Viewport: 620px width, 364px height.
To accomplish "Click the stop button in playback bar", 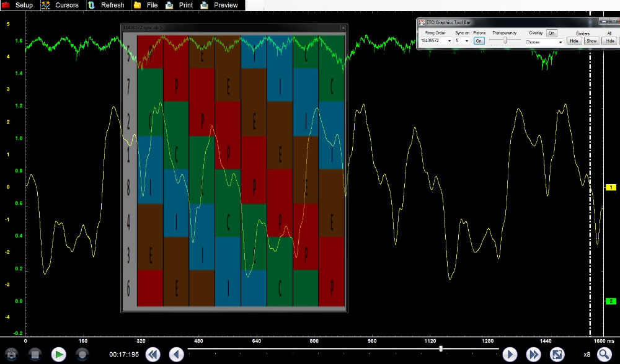I will tap(35, 354).
